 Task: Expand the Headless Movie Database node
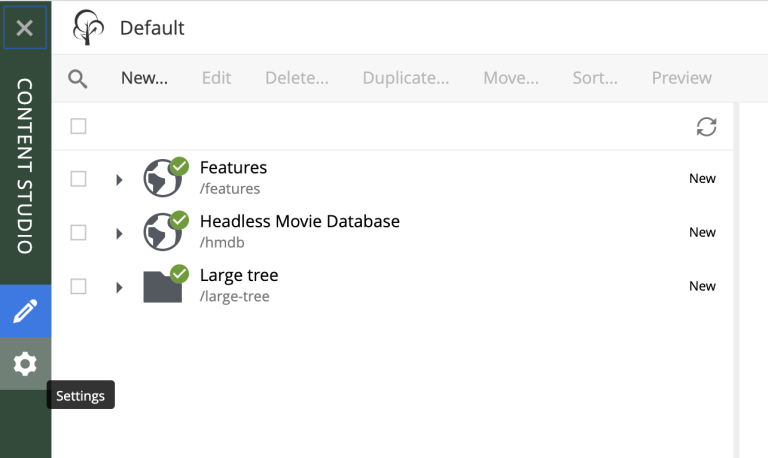[119, 234]
